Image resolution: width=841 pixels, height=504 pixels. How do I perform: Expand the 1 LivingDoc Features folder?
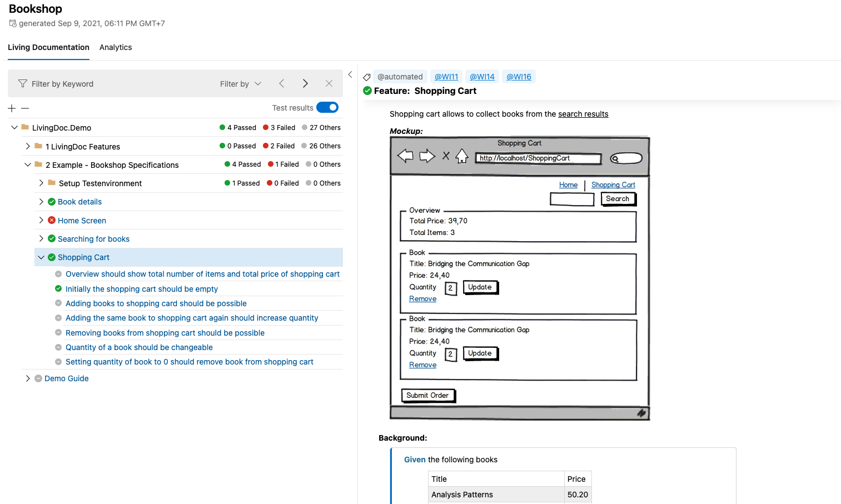[28, 146]
